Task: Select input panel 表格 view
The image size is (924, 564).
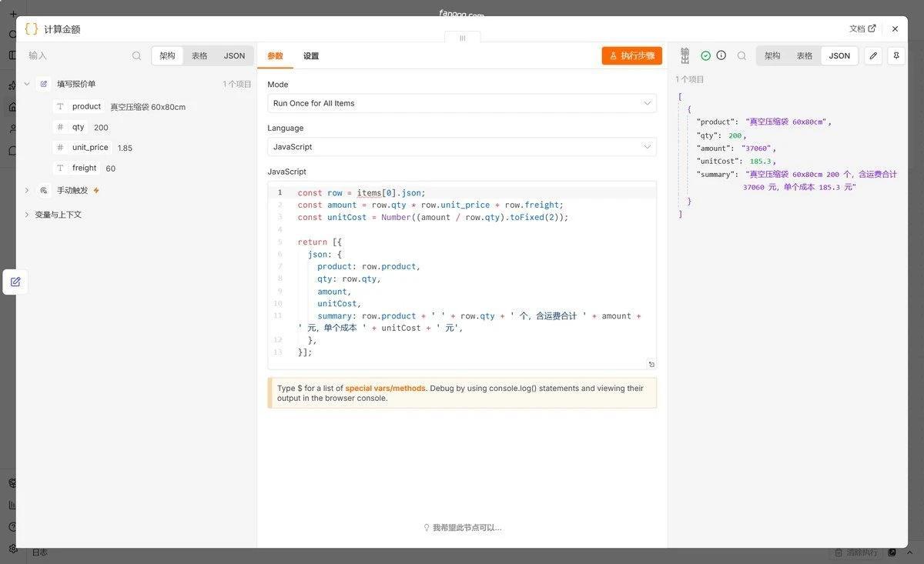Action: tap(199, 55)
